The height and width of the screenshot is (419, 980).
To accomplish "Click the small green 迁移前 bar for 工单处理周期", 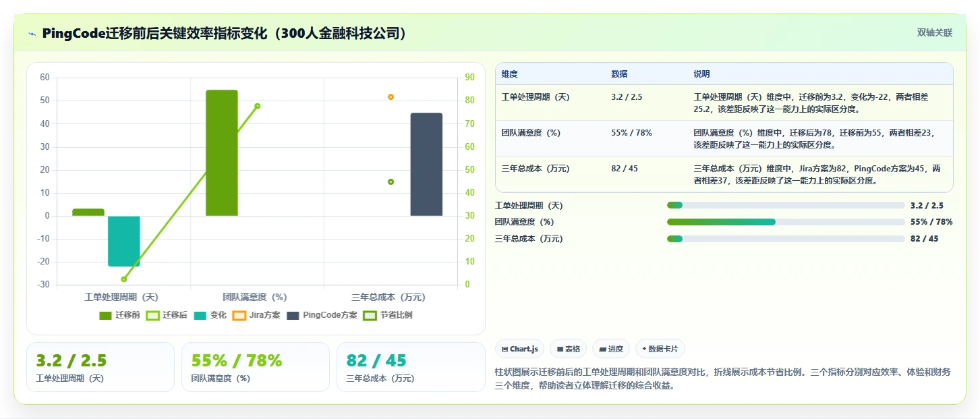I will coord(88,213).
